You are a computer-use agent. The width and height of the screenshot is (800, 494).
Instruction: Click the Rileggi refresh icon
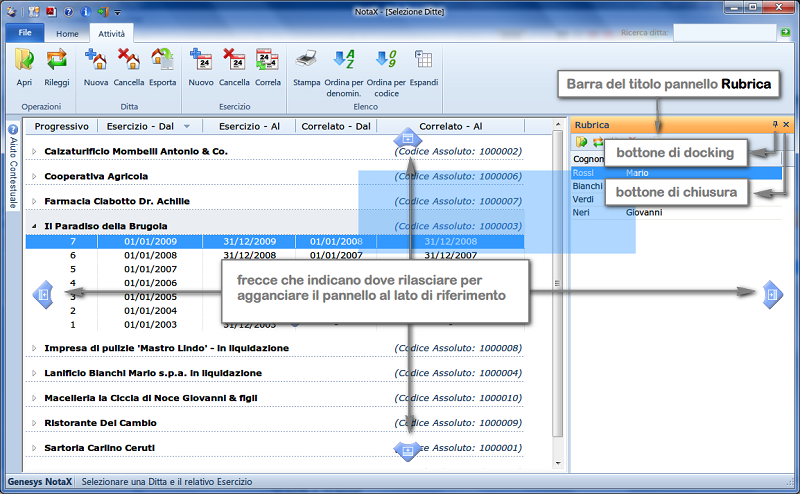pyautogui.click(x=56, y=61)
